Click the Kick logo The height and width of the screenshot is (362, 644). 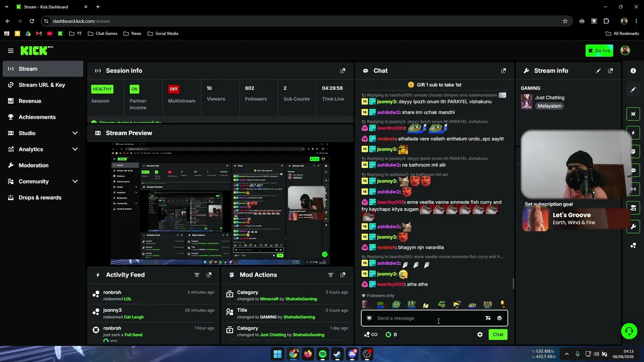tap(36, 50)
